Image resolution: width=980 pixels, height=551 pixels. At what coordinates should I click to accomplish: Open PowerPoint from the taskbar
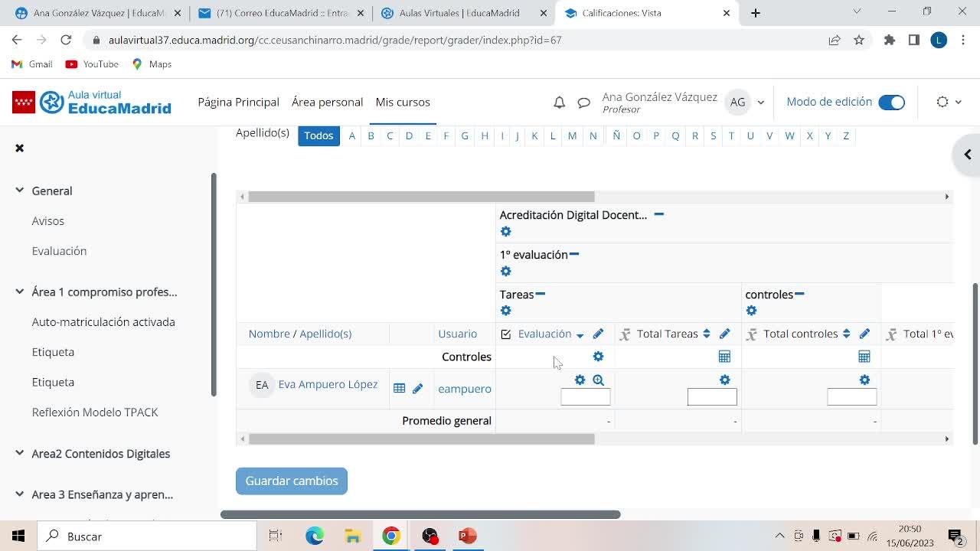468,536
